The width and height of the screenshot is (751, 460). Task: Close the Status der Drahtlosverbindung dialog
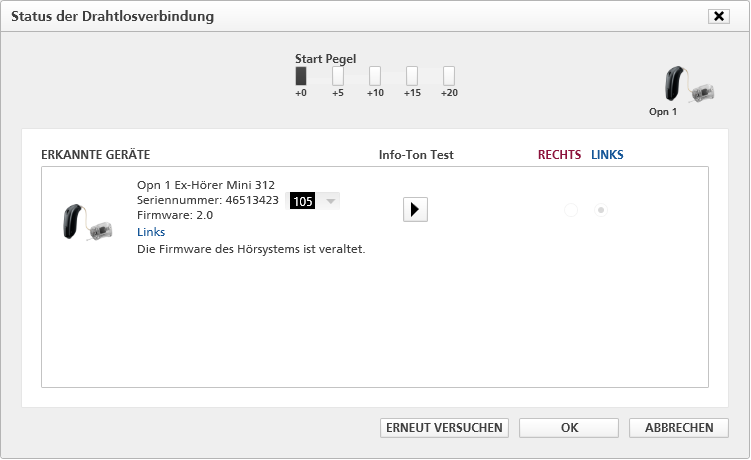718,16
